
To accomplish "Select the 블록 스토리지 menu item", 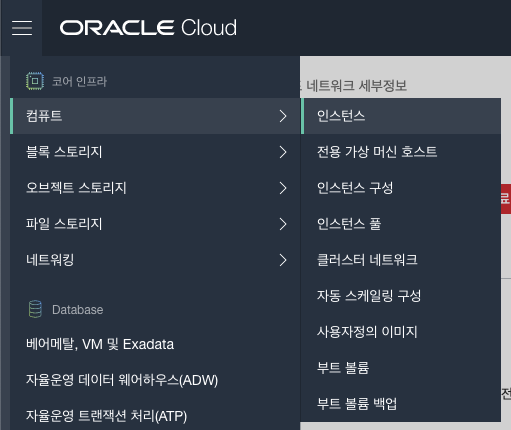I will 155,152.
